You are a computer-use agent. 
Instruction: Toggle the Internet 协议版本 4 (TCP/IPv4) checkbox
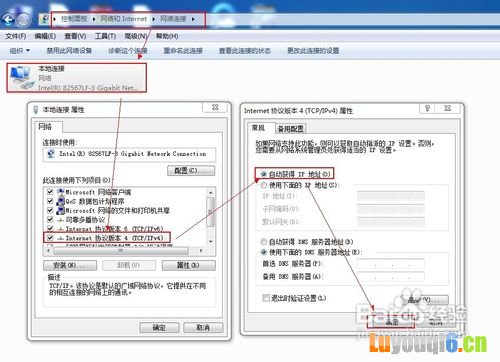pos(50,238)
